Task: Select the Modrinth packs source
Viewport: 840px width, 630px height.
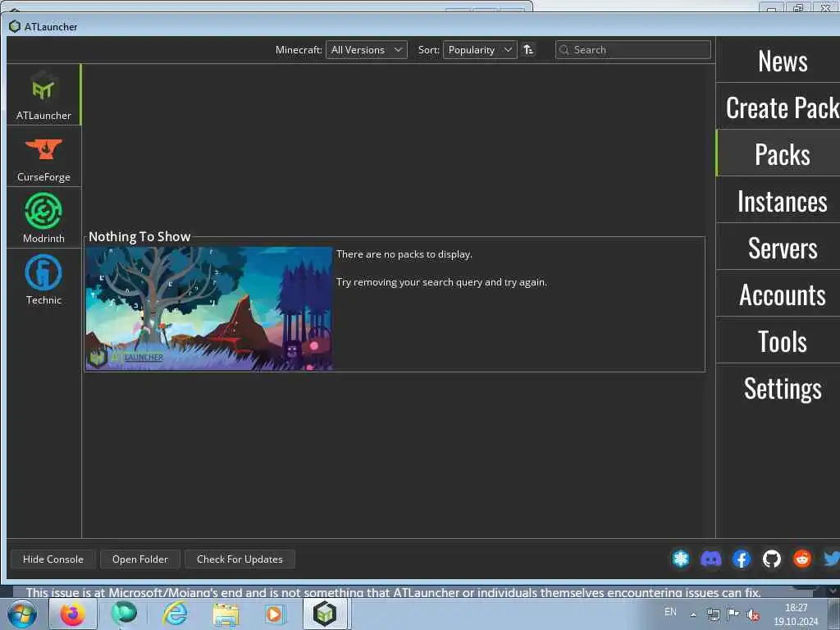Action: click(x=43, y=217)
